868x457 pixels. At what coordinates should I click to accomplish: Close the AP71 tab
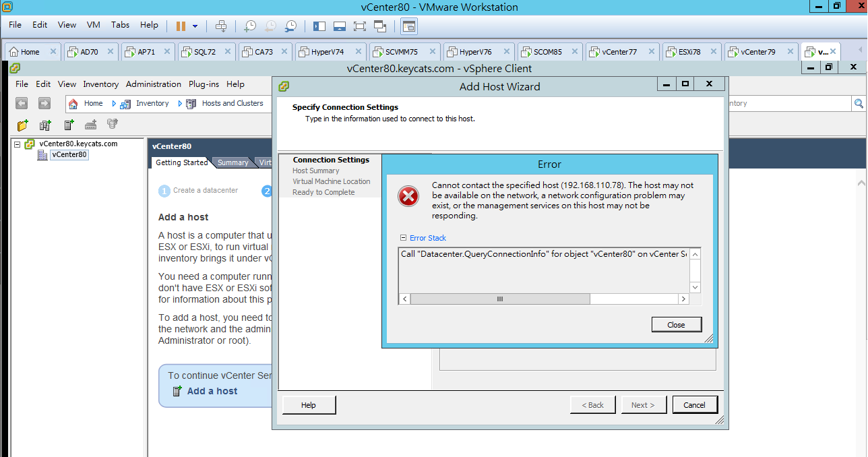168,51
